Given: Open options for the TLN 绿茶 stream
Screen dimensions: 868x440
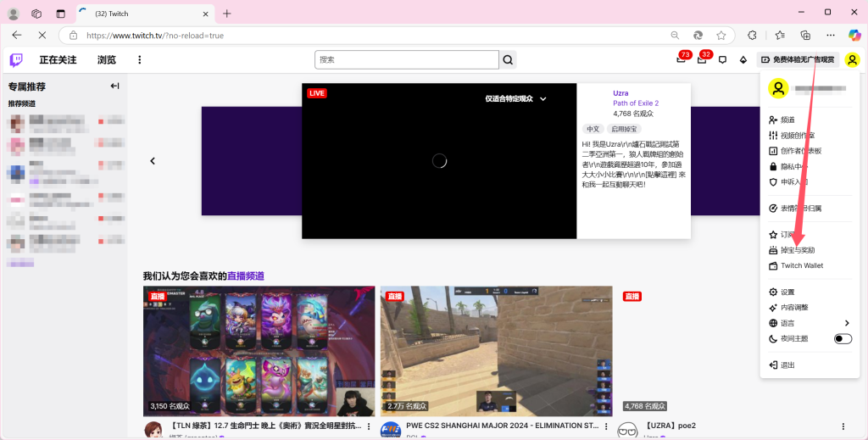Looking at the screenshot, I should coord(369,426).
